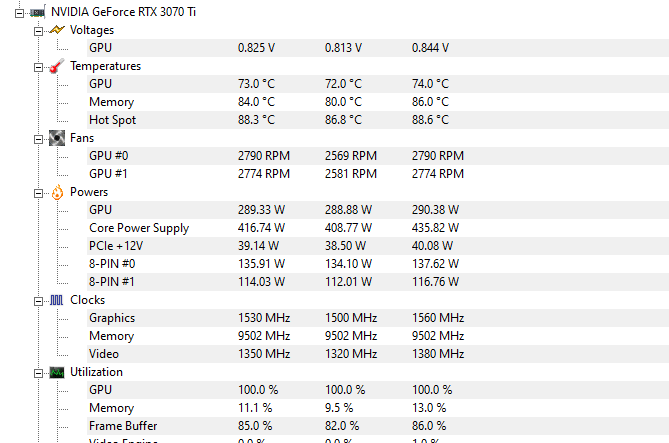Click the NVIDIA graphics card icon
The height and width of the screenshot is (443, 669).
coord(38,12)
